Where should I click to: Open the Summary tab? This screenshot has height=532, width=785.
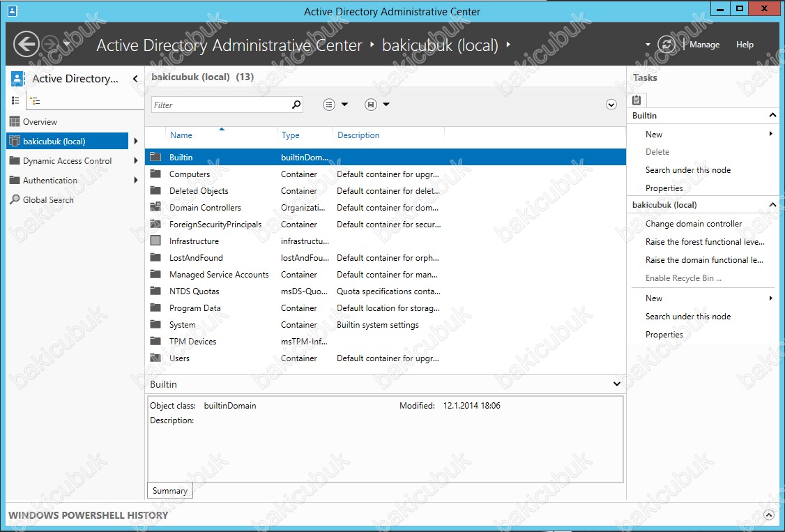[x=169, y=490]
